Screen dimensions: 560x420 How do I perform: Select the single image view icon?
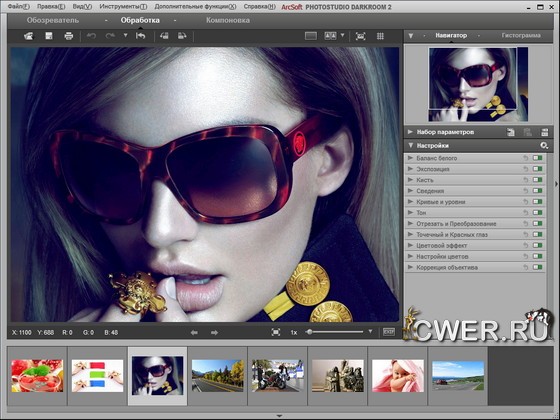[311, 36]
